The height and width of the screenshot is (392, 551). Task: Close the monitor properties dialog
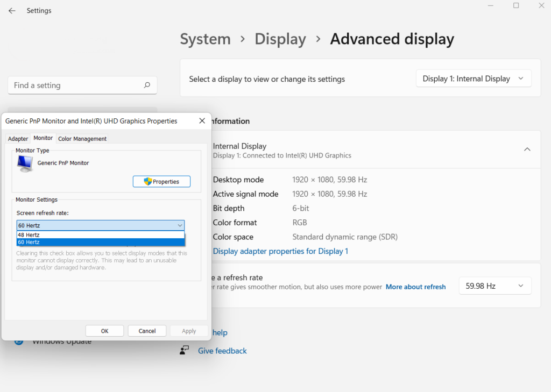(202, 120)
